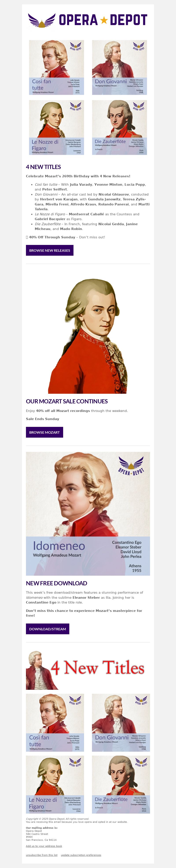Click the Download/Stream button
This screenshot has height=868, width=176.
coord(48,629)
